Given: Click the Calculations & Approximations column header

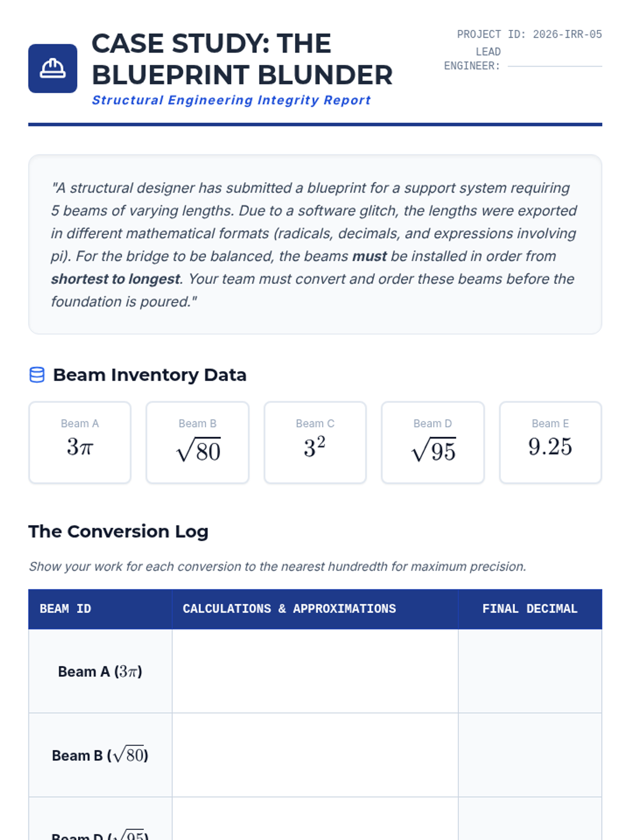Looking at the screenshot, I should coord(289,609).
